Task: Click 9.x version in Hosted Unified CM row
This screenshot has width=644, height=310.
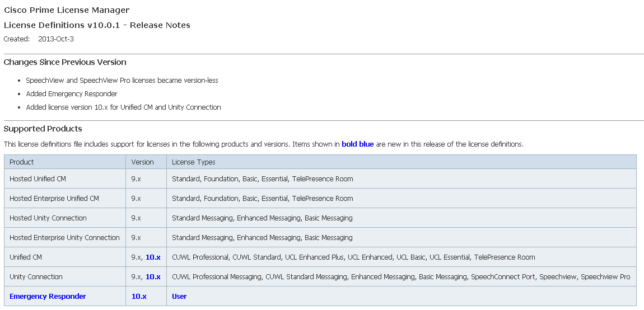Action: click(x=146, y=179)
